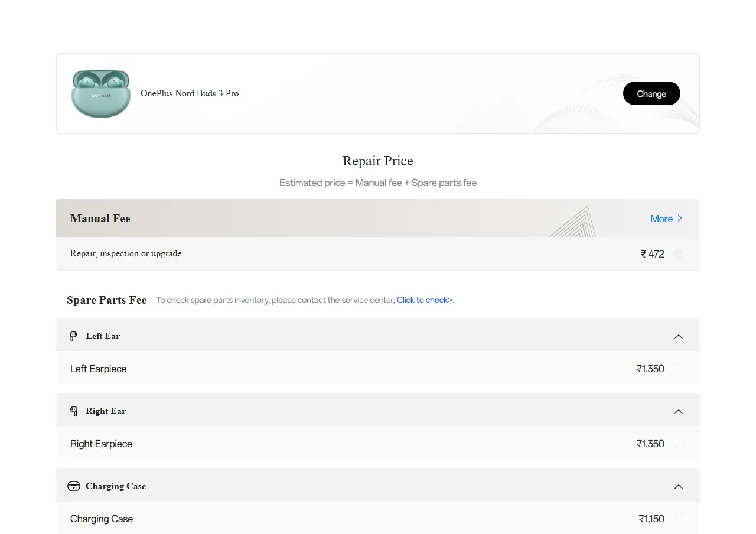
Task: Click the Left Ear section header text
Action: coord(103,336)
